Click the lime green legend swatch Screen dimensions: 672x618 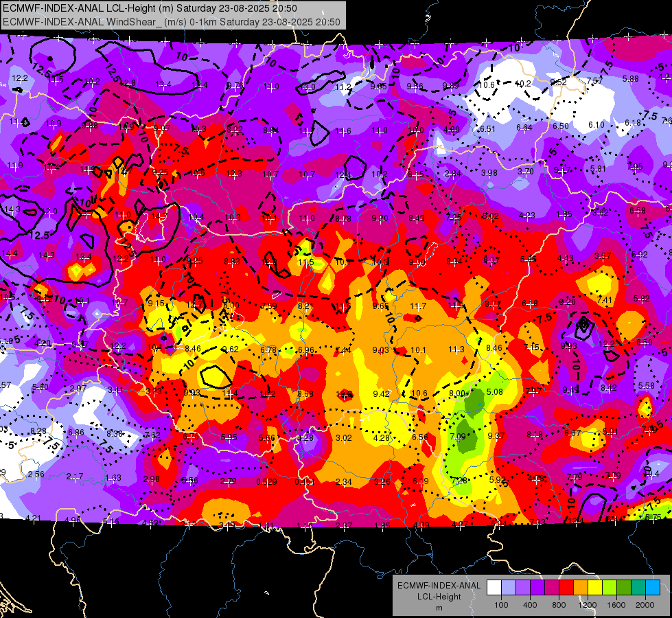click(x=610, y=588)
